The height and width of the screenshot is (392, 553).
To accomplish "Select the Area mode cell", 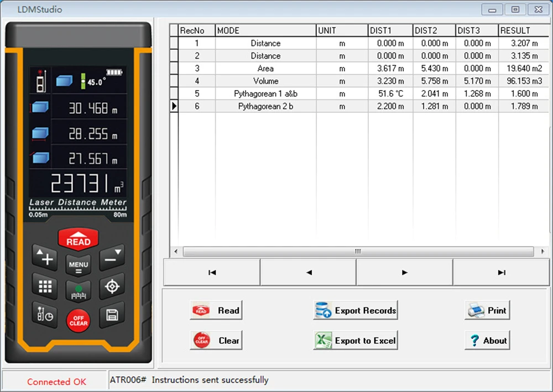I will pos(265,69).
